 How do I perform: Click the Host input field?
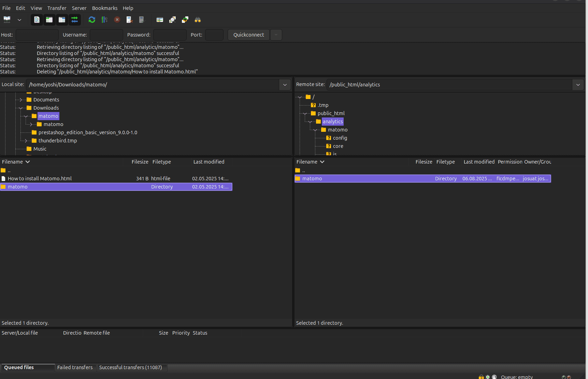point(37,35)
